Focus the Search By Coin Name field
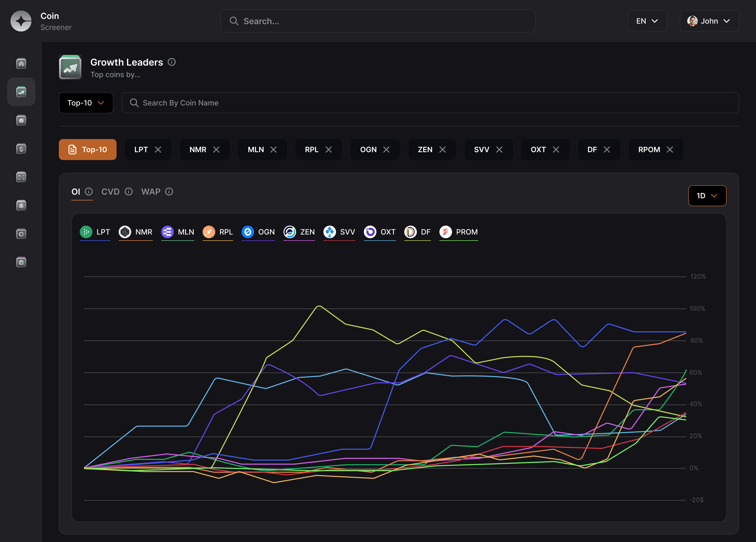 tap(430, 103)
